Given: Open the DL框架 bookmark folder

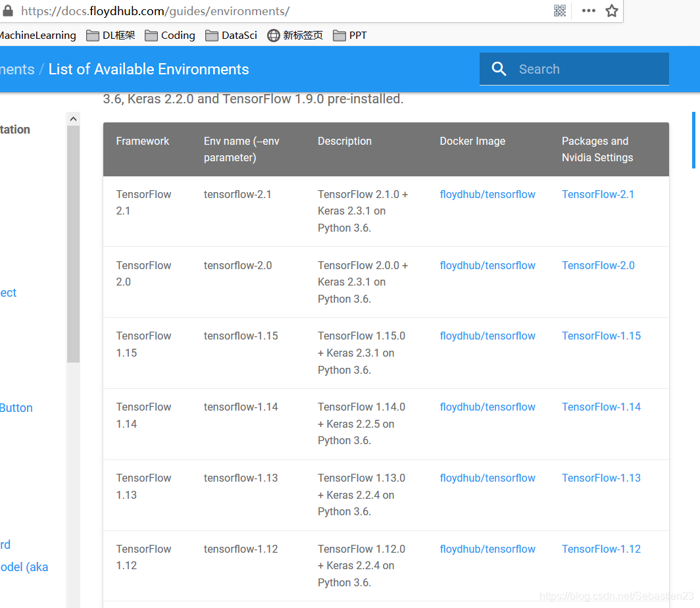Looking at the screenshot, I should coord(111,36).
